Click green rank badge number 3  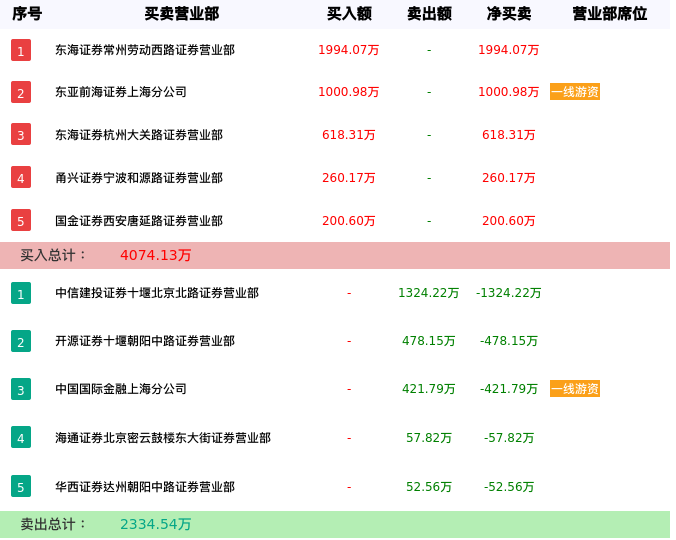21,389
